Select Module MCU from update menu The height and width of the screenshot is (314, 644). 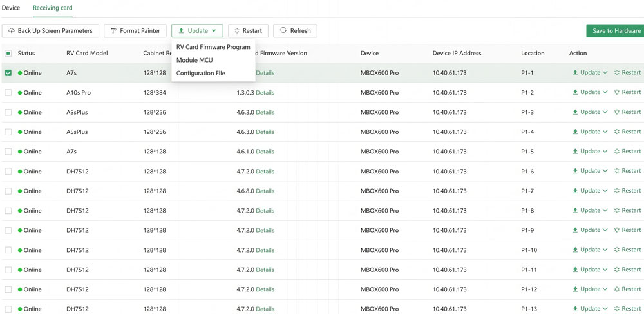pyautogui.click(x=194, y=60)
